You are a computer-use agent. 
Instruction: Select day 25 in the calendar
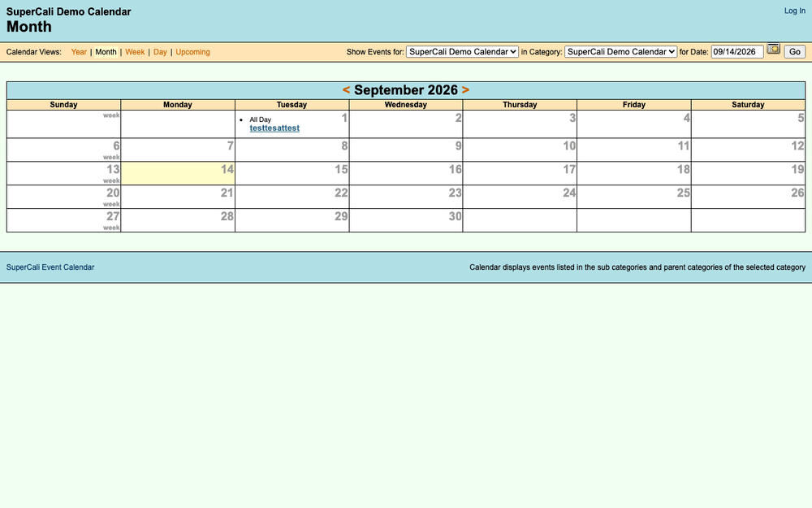683,193
